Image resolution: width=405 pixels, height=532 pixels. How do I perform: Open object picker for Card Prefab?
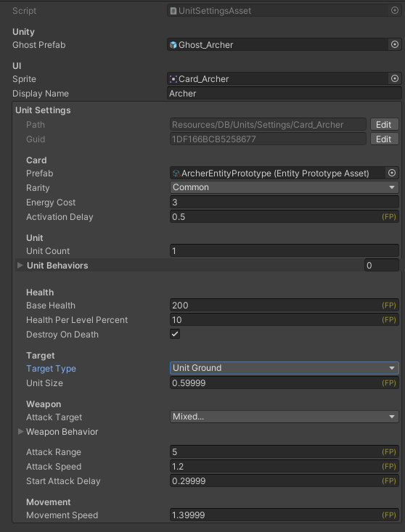(x=392, y=173)
